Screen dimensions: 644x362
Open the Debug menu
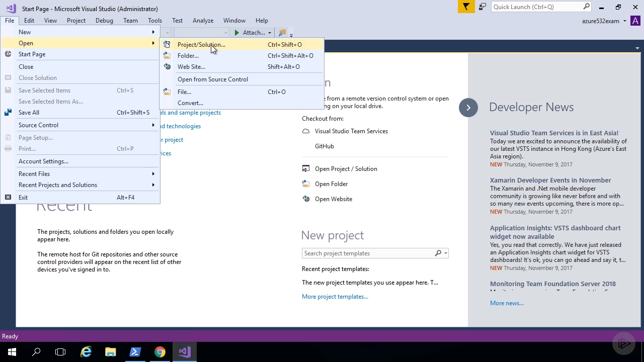[x=104, y=21]
